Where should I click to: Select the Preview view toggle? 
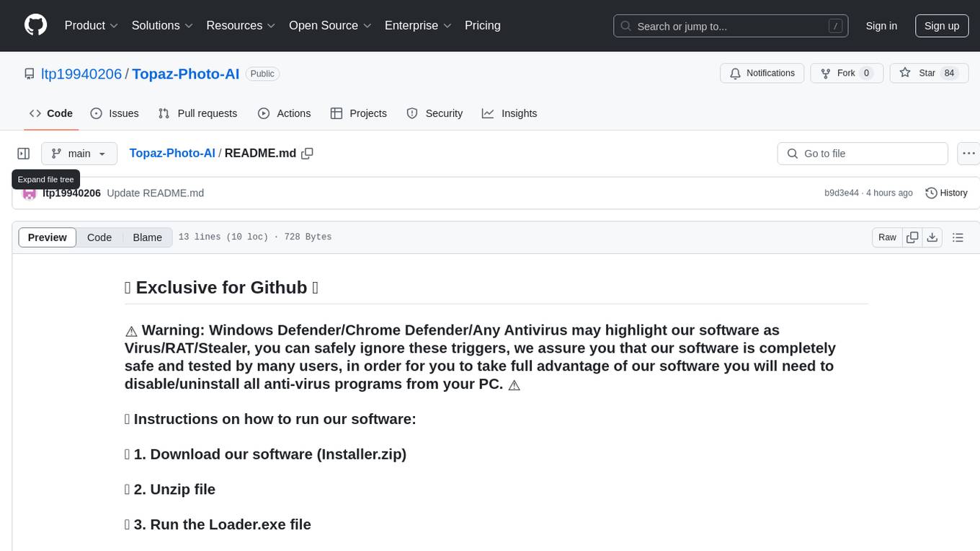pyautogui.click(x=48, y=237)
